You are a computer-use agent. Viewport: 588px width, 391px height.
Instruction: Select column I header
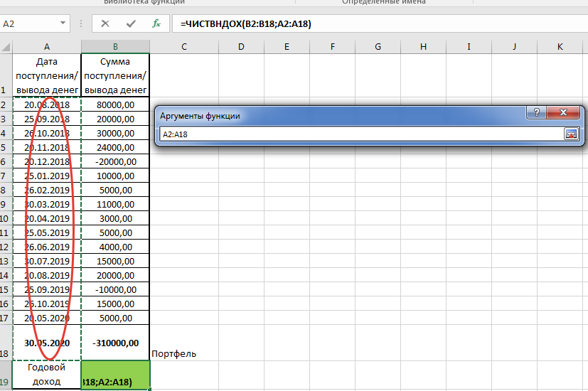tap(469, 47)
